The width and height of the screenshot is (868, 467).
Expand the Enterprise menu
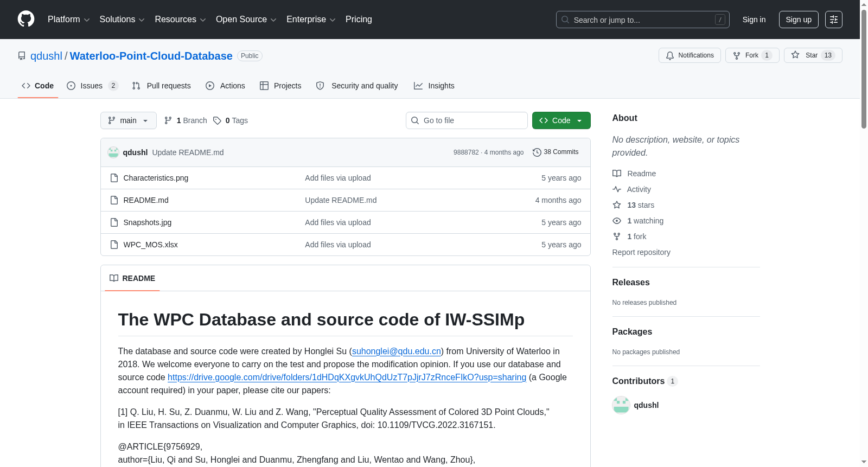(311, 20)
